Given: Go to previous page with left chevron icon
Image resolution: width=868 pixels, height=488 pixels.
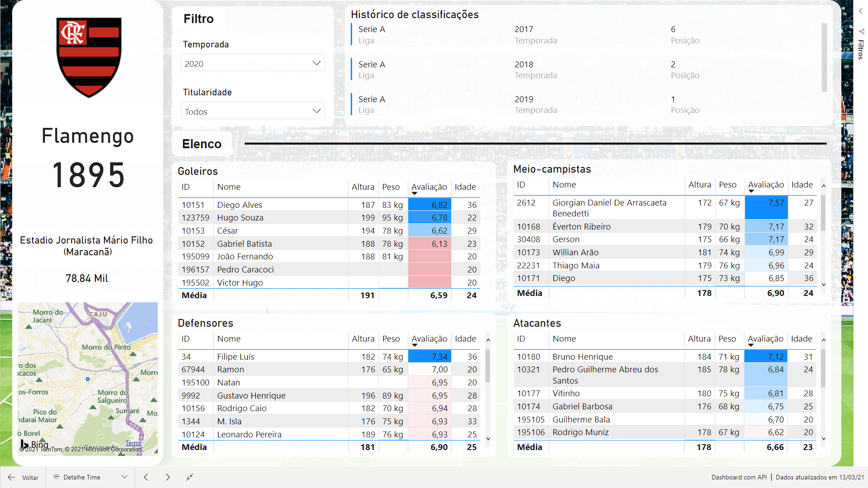Looking at the screenshot, I should pos(146,477).
